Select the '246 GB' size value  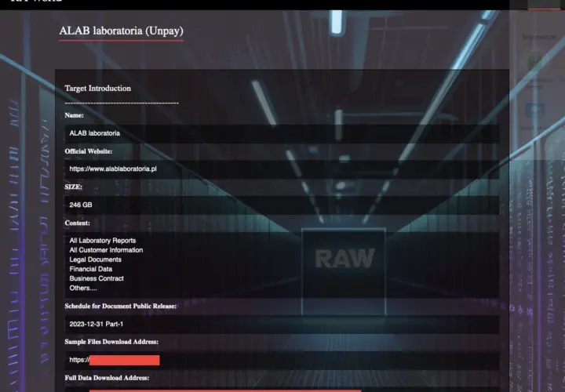(81, 205)
